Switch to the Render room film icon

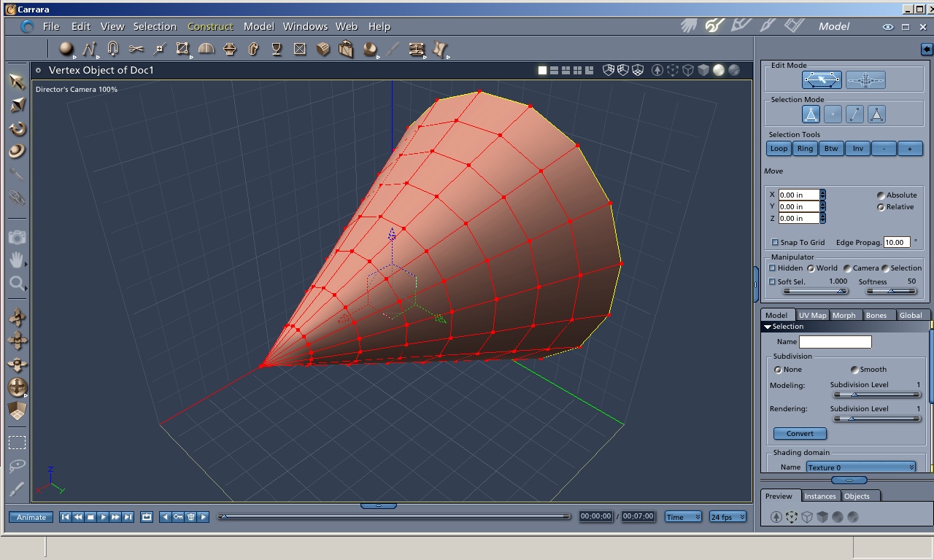(x=794, y=26)
